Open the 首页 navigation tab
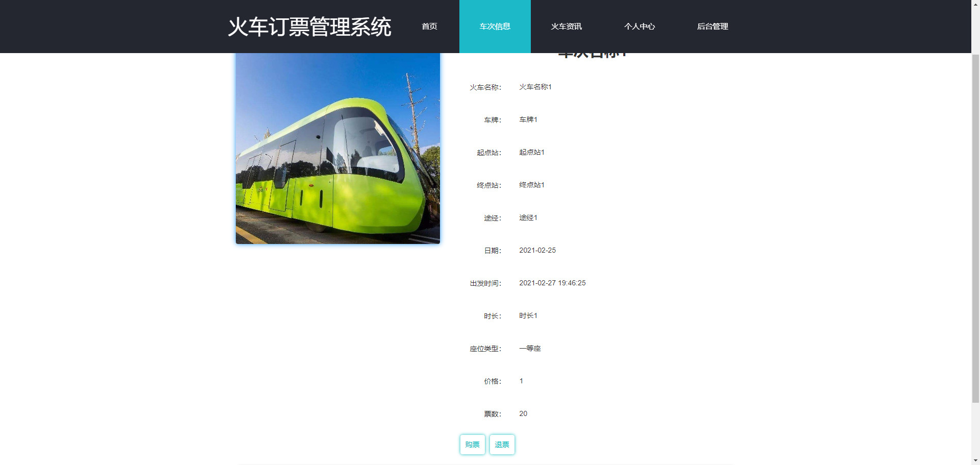 click(x=429, y=27)
